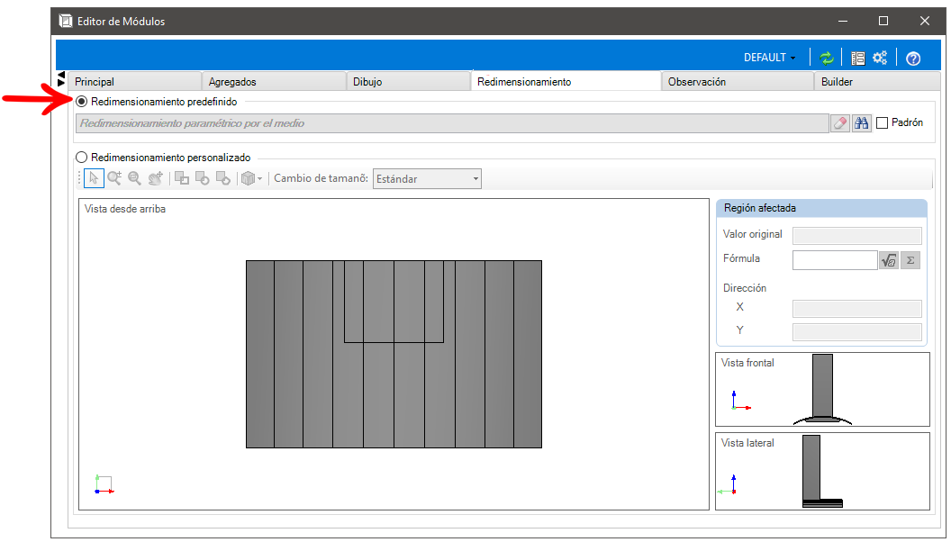Click the top view module drawing
951x560 pixels.
pyautogui.click(x=394, y=355)
